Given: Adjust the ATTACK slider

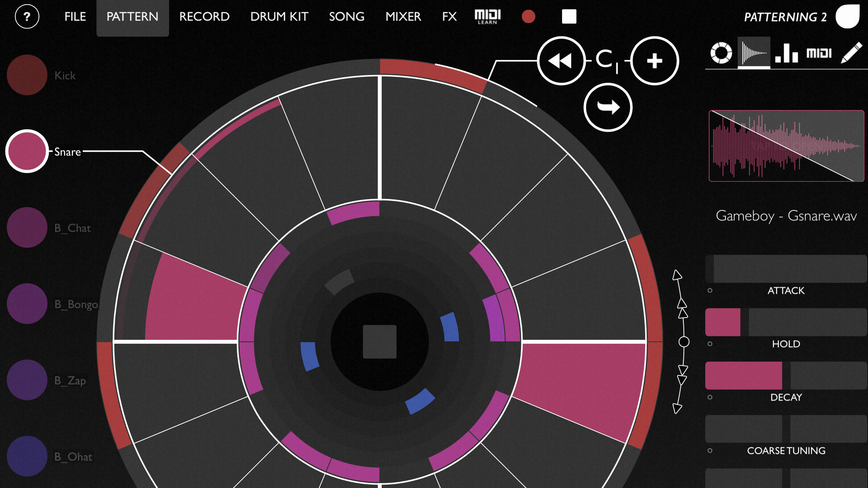Looking at the screenshot, I should (x=786, y=269).
